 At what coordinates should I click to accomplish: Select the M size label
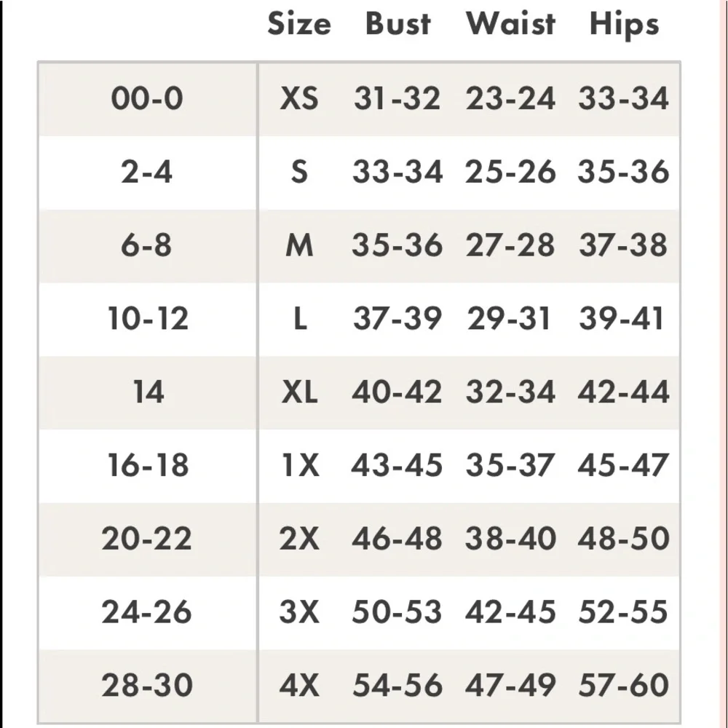coord(299,245)
